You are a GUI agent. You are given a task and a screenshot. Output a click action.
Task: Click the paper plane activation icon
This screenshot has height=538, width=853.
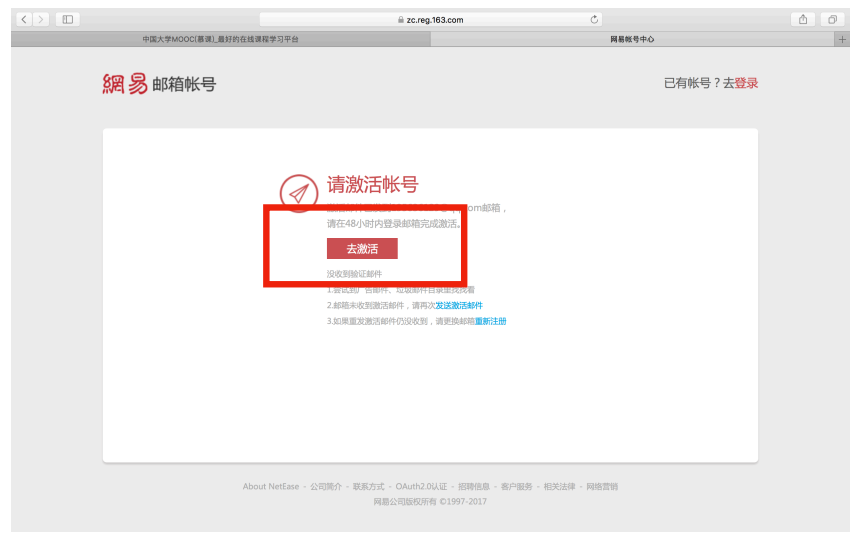297,192
